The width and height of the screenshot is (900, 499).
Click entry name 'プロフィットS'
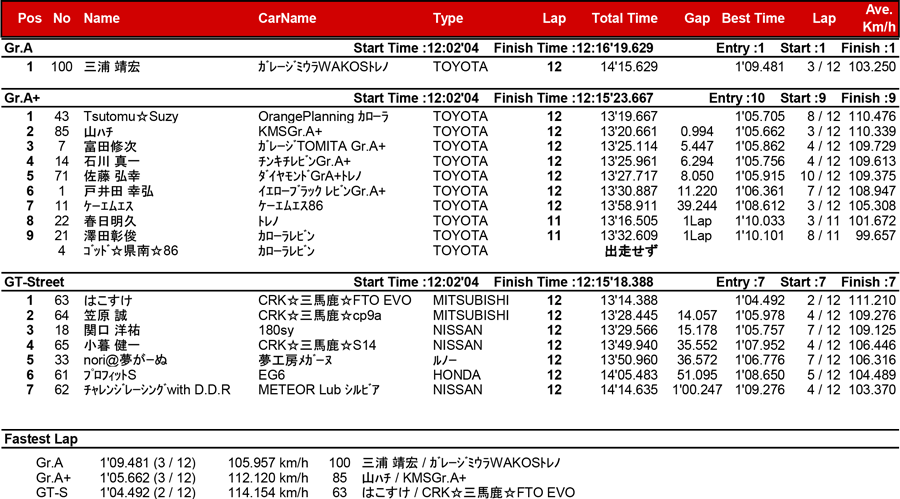click(x=110, y=375)
